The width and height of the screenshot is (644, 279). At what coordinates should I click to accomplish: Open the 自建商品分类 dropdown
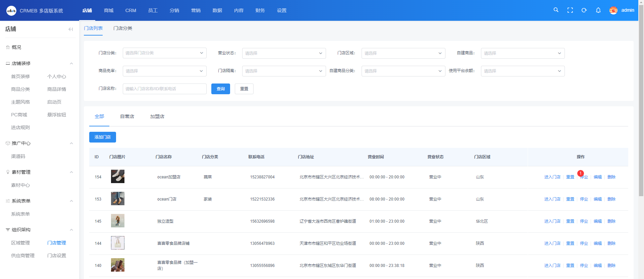(403, 71)
